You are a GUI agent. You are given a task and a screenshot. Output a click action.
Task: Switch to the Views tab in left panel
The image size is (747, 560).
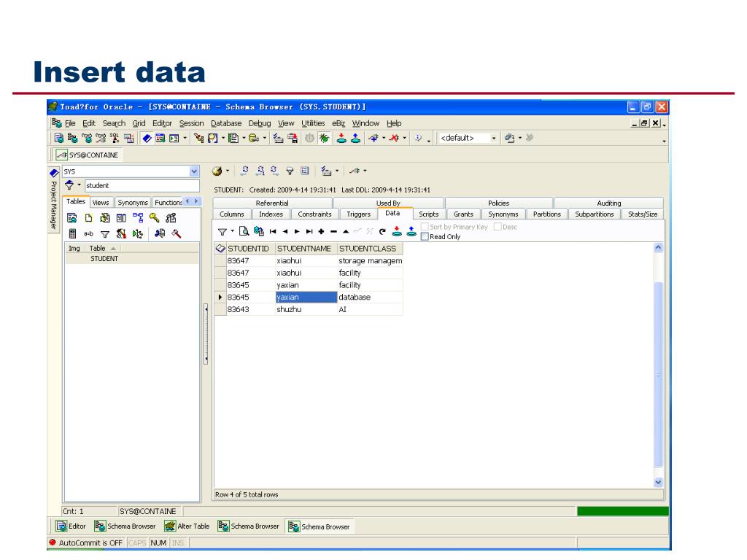click(101, 203)
